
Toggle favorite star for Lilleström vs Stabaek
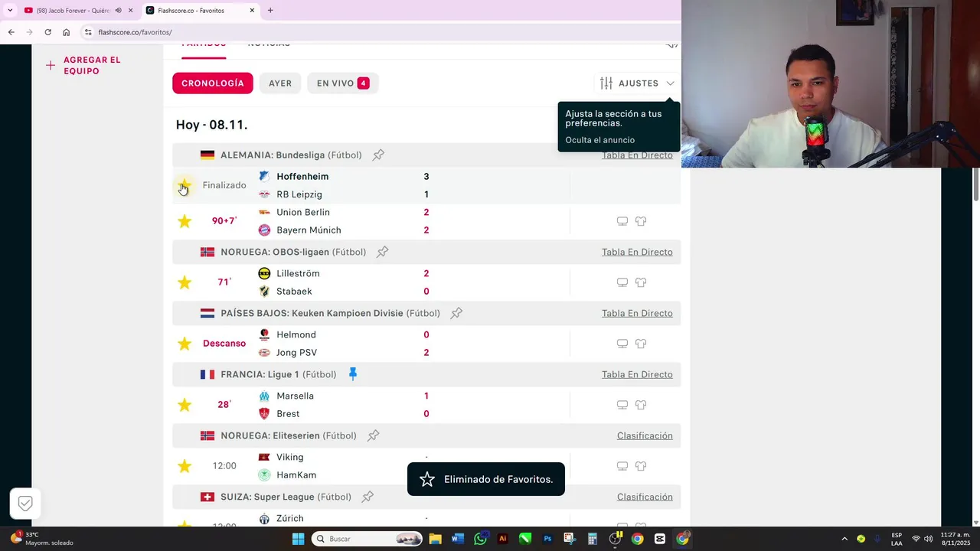(185, 282)
